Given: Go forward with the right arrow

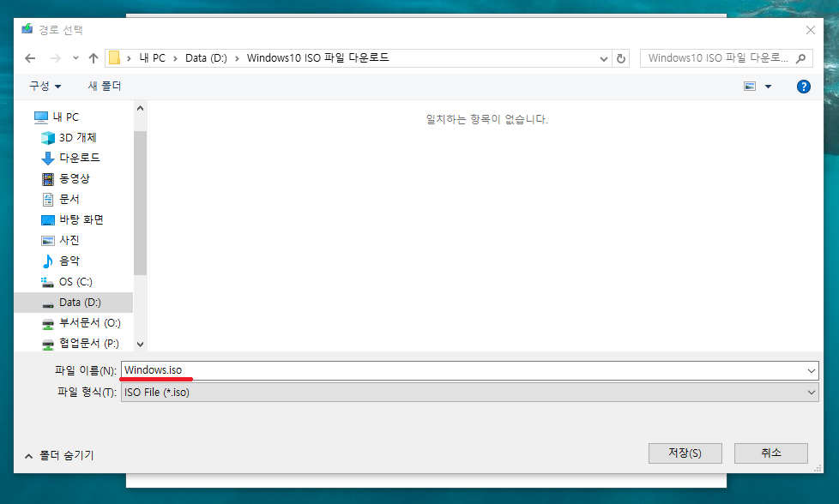Looking at the screenshot, I should [55, 58].
